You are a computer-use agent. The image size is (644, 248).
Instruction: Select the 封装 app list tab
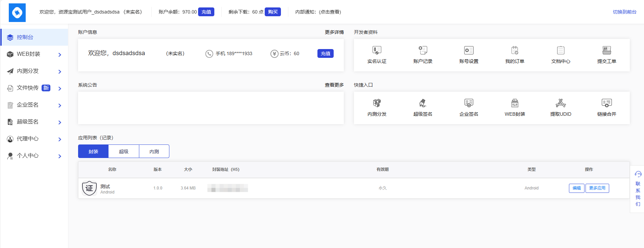(93, 151)
